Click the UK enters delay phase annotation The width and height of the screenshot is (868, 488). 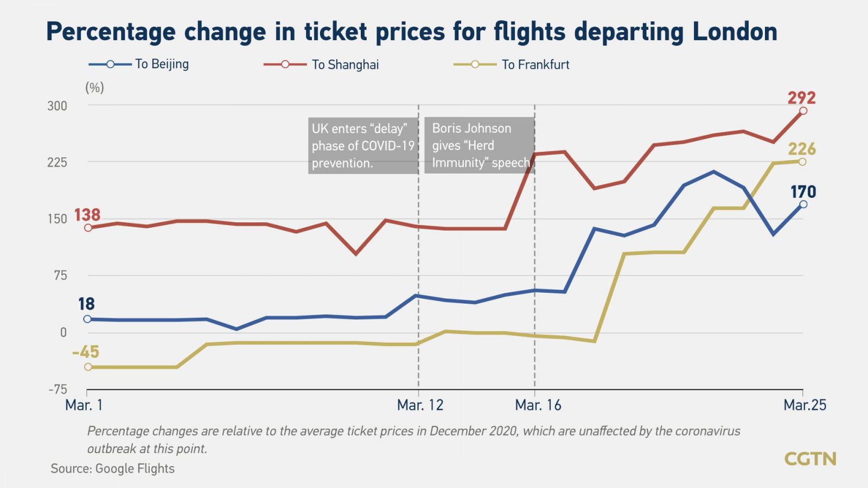(363, 146)
